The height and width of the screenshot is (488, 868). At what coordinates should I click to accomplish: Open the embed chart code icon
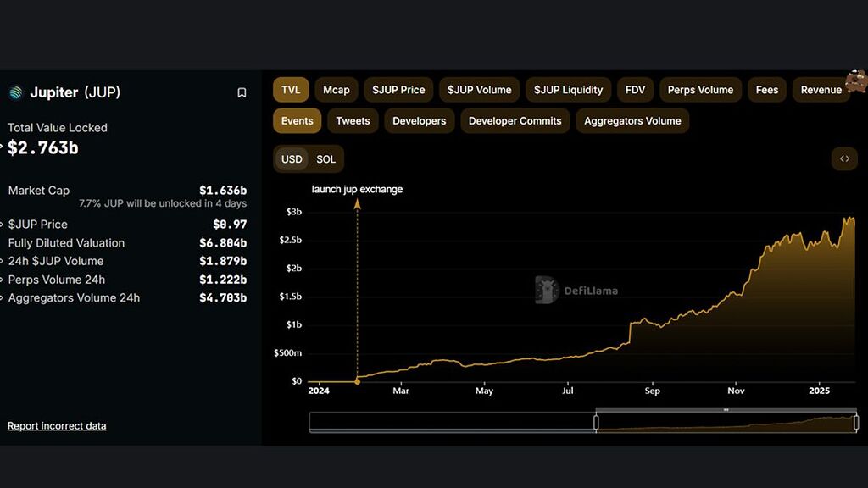(844, 158)
